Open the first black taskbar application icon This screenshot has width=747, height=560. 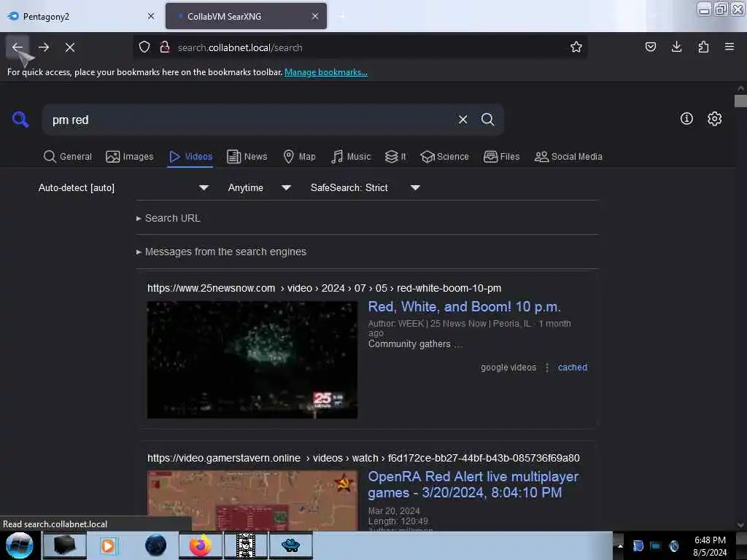point(65,545)
